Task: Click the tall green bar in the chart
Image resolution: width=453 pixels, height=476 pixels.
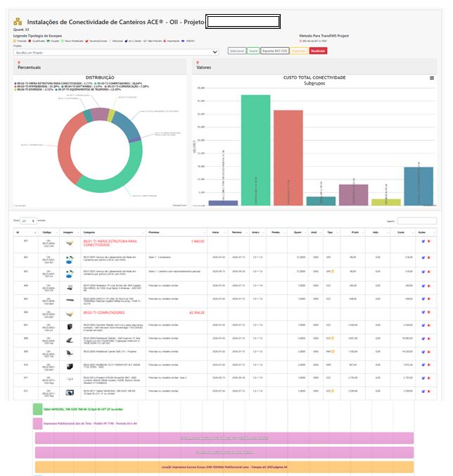Action: 255,149
